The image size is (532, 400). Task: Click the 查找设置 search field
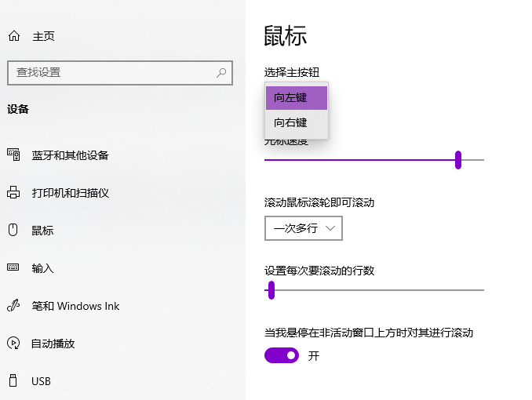(110, 72)
